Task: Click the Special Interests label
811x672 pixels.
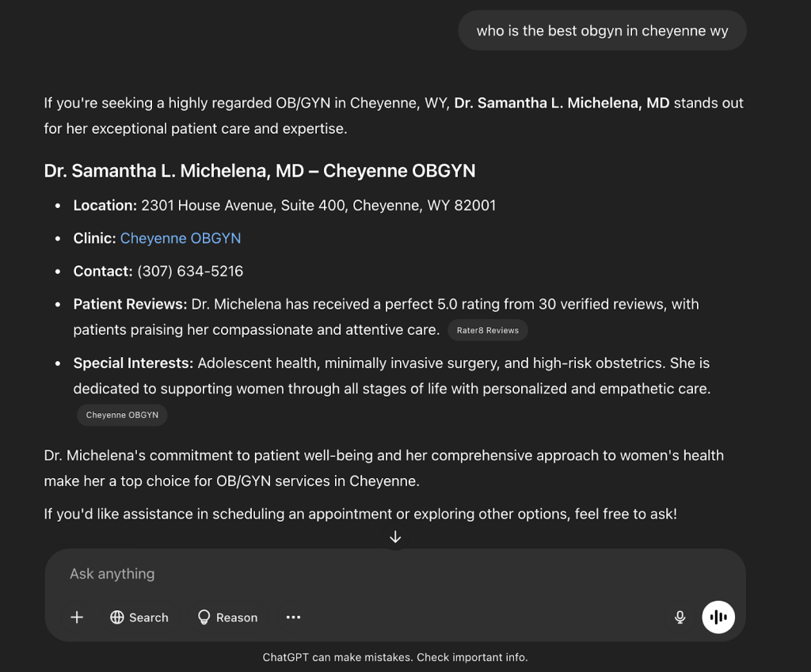Action: (133, 363)
